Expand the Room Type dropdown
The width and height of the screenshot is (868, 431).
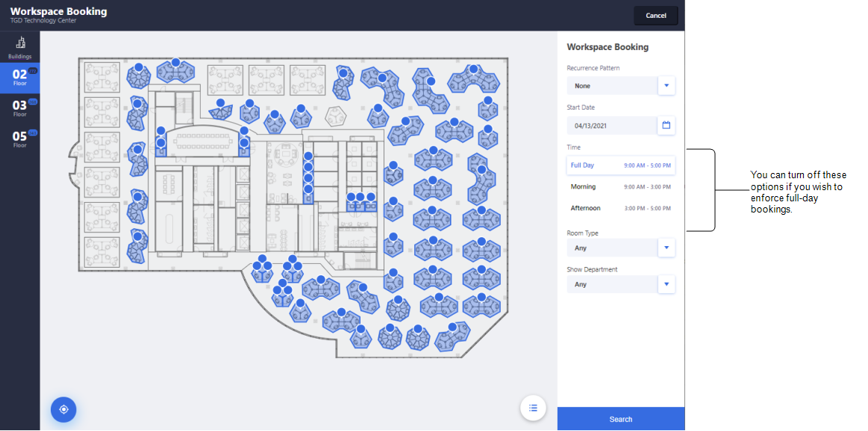tap(666, 247)
